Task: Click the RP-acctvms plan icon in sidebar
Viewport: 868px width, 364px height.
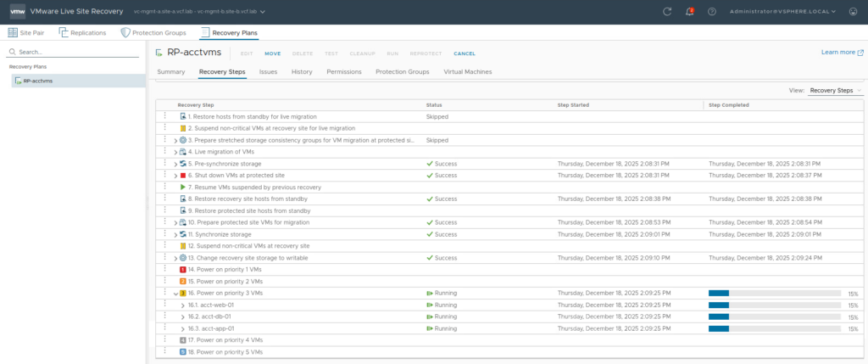Action: point(17,81)
